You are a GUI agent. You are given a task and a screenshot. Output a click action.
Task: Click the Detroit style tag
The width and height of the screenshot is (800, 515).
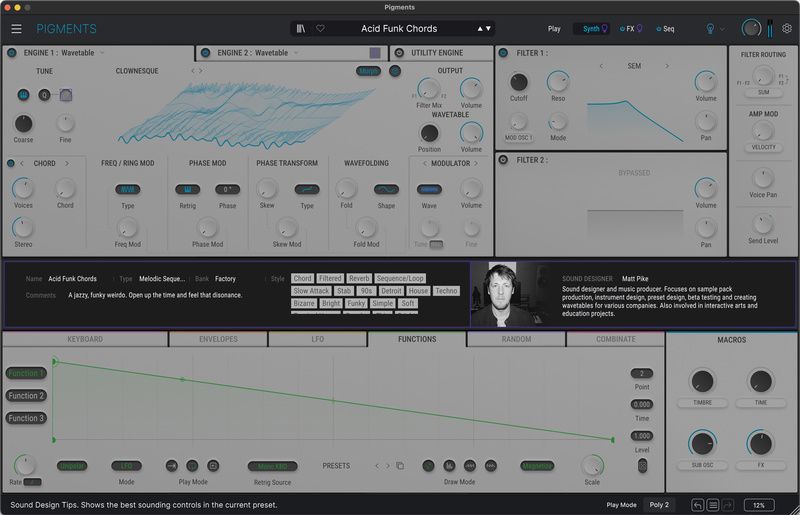pos(391,291)
